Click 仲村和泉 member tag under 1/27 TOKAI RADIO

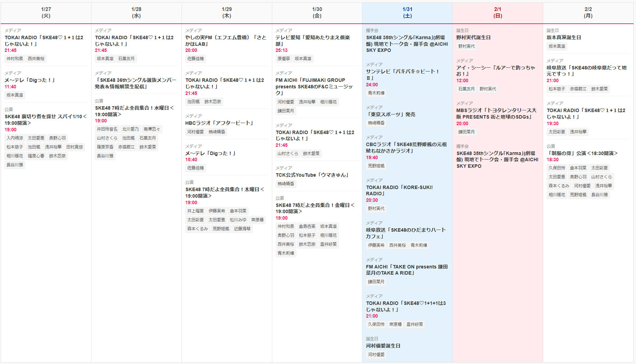click(15, 59)
